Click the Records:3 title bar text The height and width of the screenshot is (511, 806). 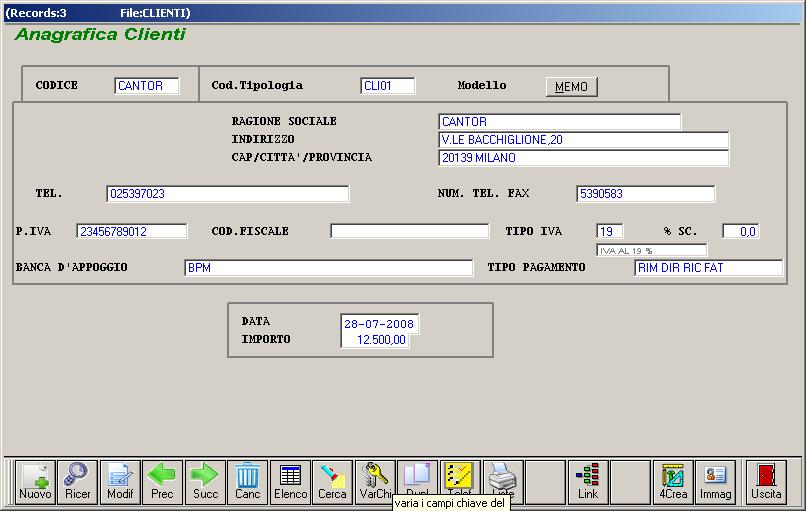point(36,13)
